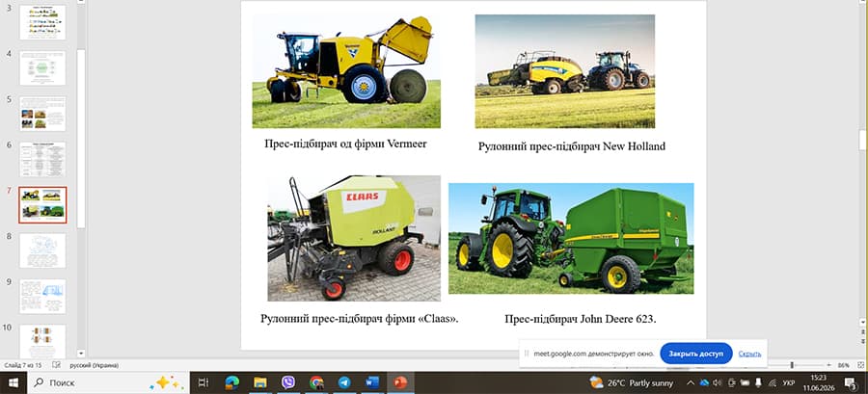This screenshot has height=394, width=868.
Task: Select slide 10 thumbnail
Action: click(x=42, y=340)
